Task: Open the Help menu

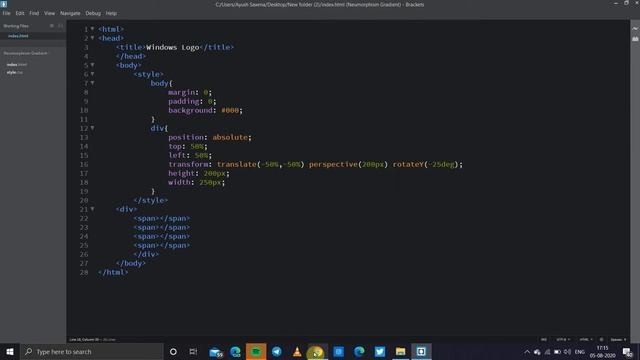Action: [x=111, y=13]
